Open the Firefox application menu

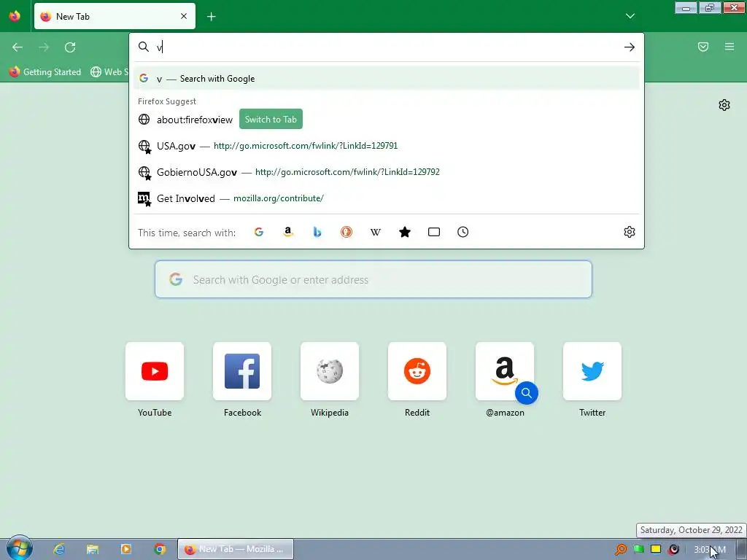coord(729,47)
